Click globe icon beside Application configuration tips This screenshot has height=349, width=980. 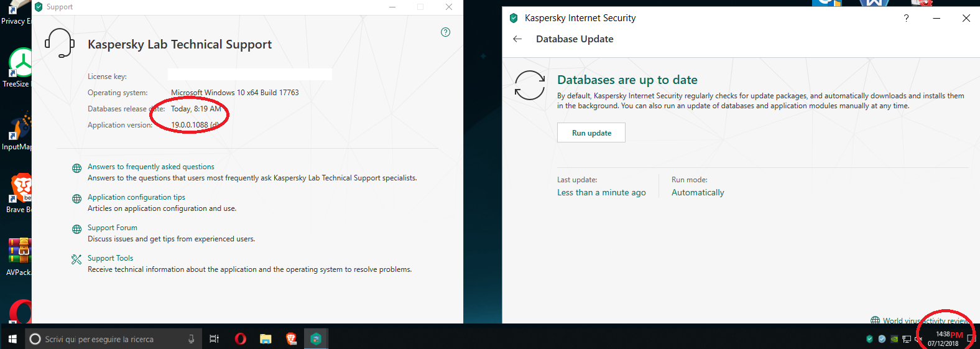76,198
